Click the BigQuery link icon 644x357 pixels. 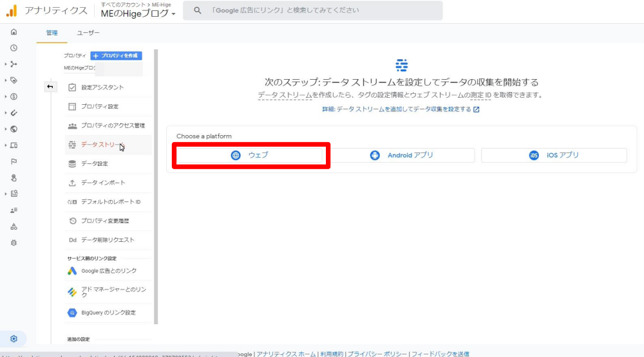pyautogui.click(x=72, y=313)
